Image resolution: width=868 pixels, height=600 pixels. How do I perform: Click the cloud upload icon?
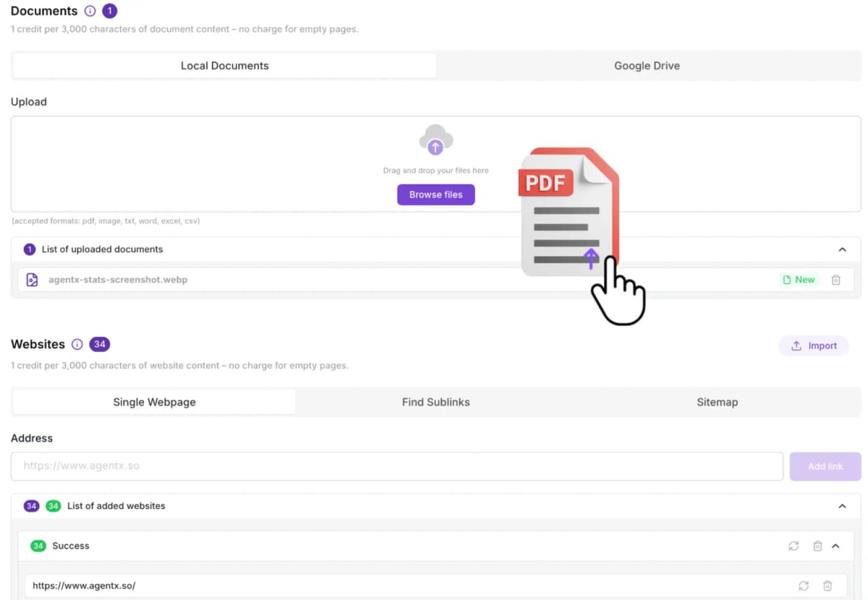click(x=435, y=140)
